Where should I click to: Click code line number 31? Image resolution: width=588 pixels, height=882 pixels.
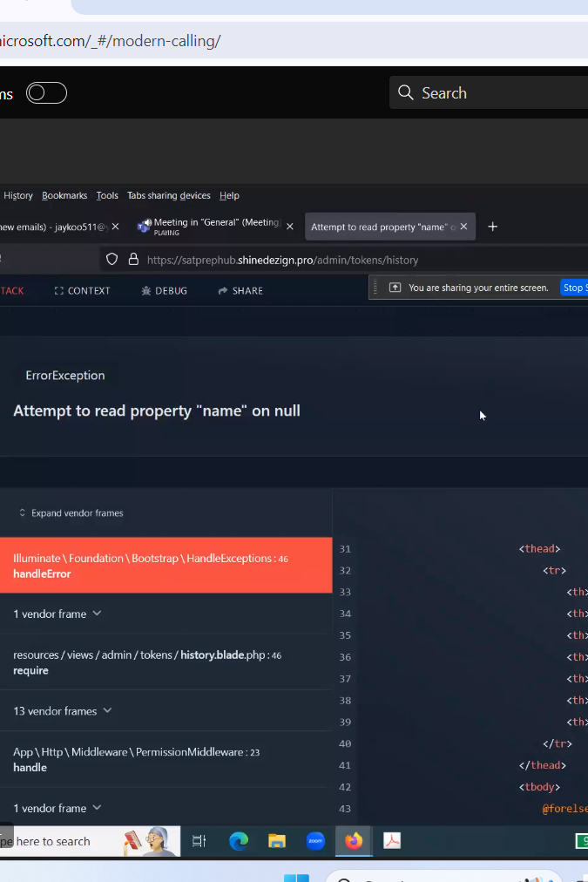click(345, 548)
